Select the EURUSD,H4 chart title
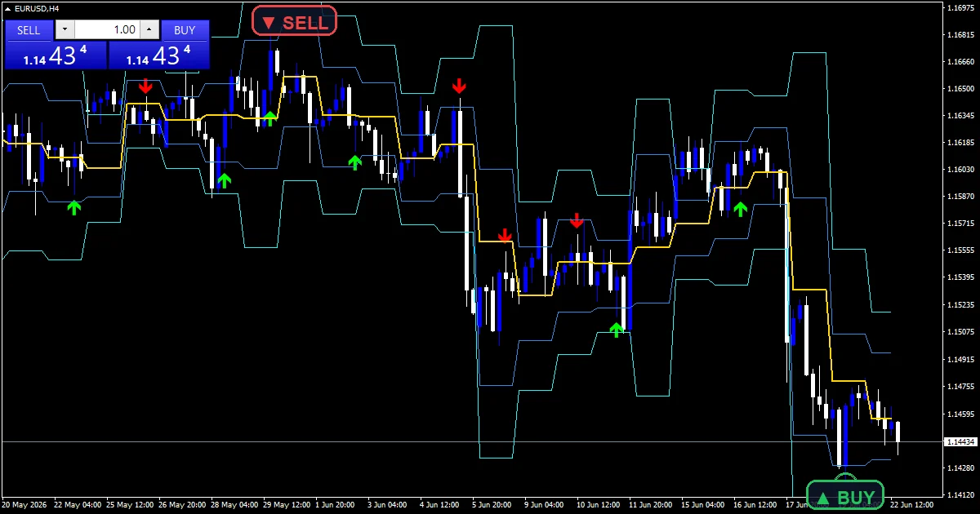980x514 pixels. coord(36,8)
